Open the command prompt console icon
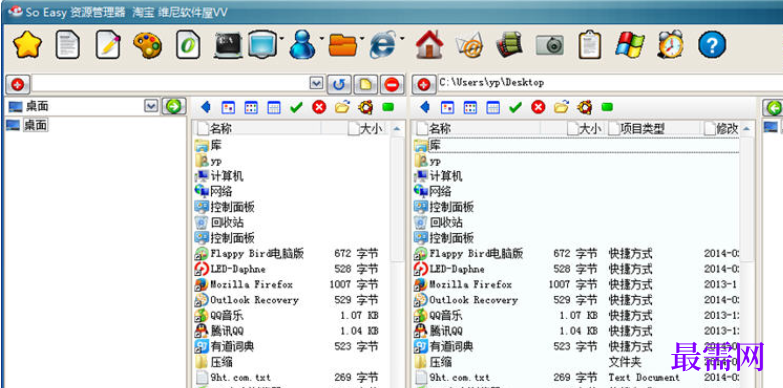This screenshot has height=388, width=783. [228, 45]
